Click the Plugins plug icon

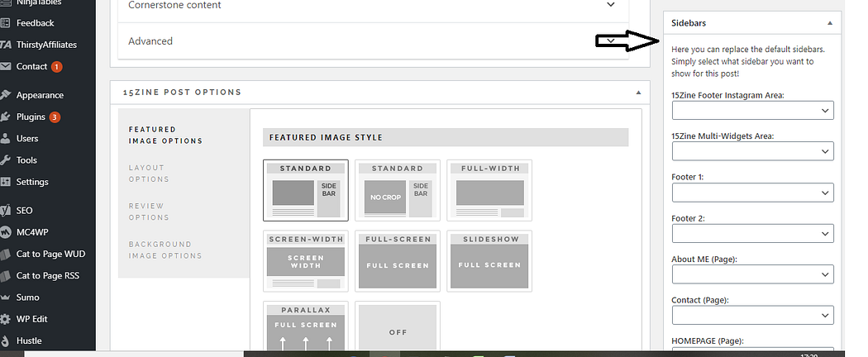point(5,117)
